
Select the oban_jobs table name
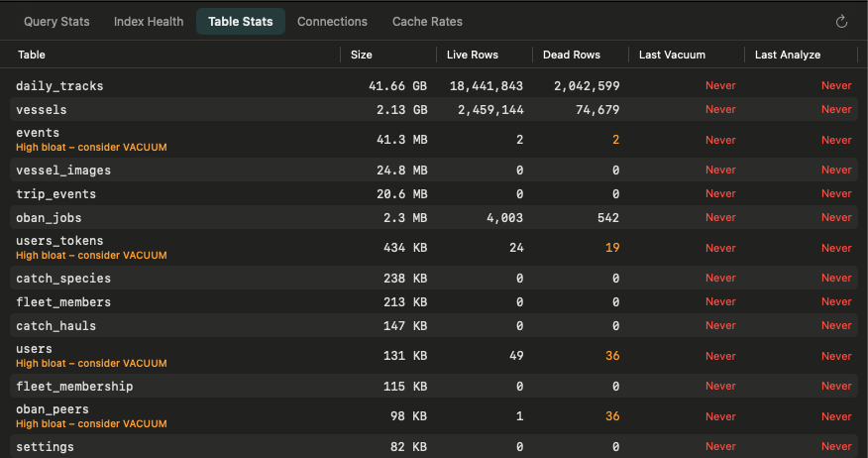click(49, 218)
